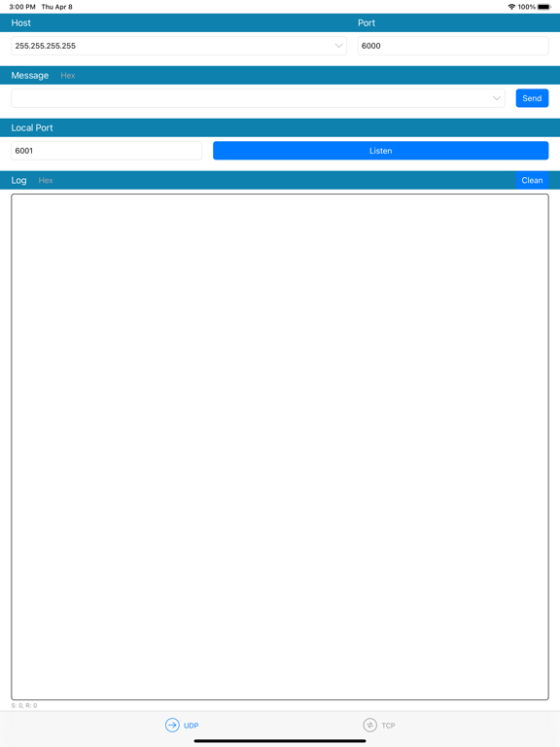560x747 pixels.
Task: Toggle Hex mode for Message
Action: [68, 75]
